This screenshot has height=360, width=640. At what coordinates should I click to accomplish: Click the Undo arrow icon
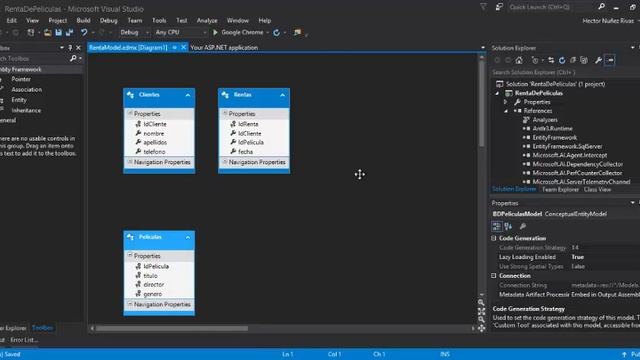[84, 32]
